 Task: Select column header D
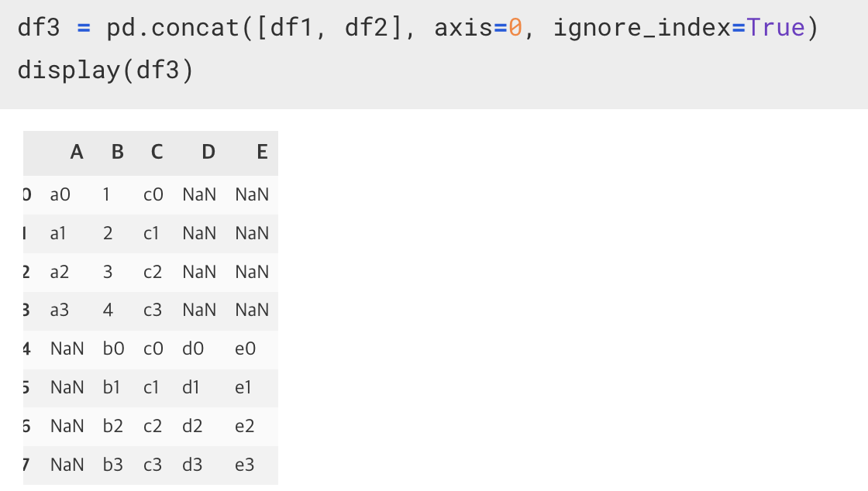pos(208,152)
